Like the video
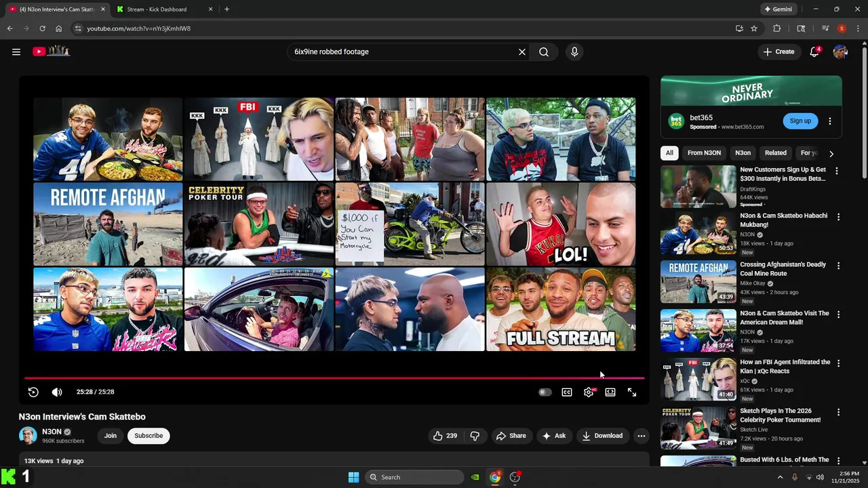 [x=445, y=436]
